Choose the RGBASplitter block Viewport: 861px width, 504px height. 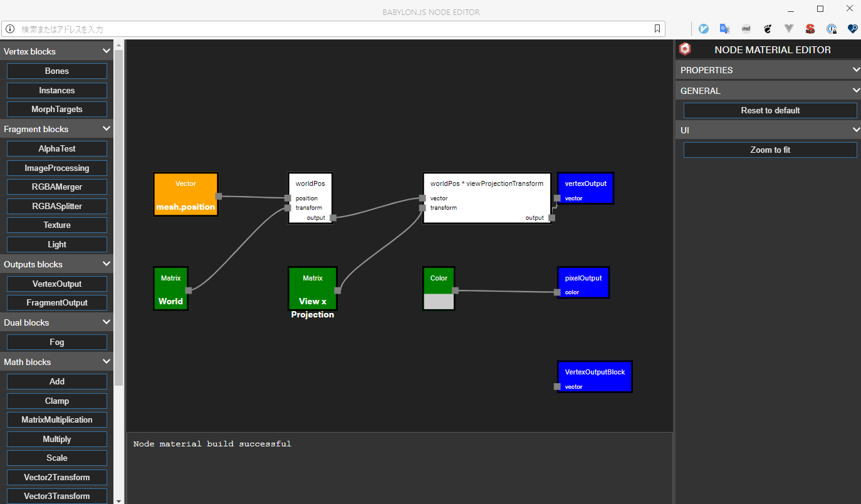click(57, 206)
